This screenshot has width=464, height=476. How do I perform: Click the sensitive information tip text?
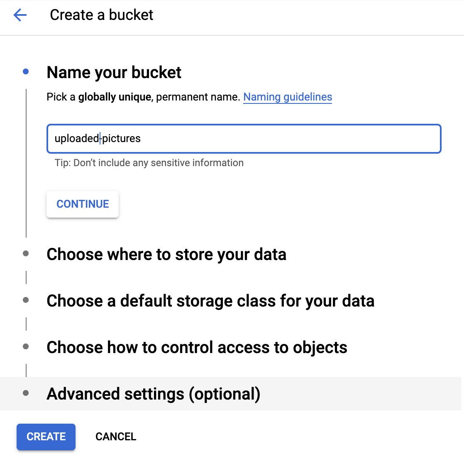coord(149,163)
